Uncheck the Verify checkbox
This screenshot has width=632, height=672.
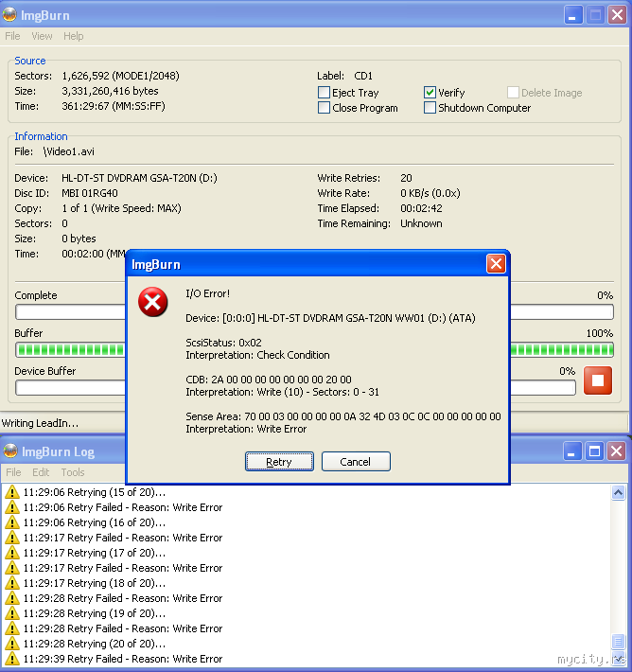click(430, 93)
